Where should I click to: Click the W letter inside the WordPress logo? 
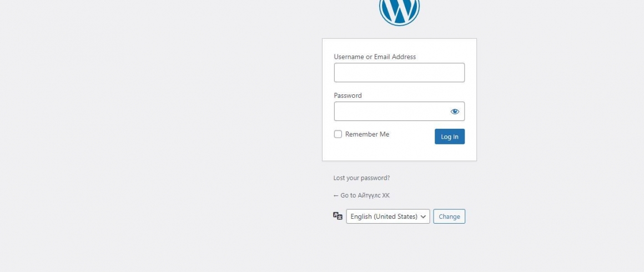pyautogui.click(x=399, y=12)
